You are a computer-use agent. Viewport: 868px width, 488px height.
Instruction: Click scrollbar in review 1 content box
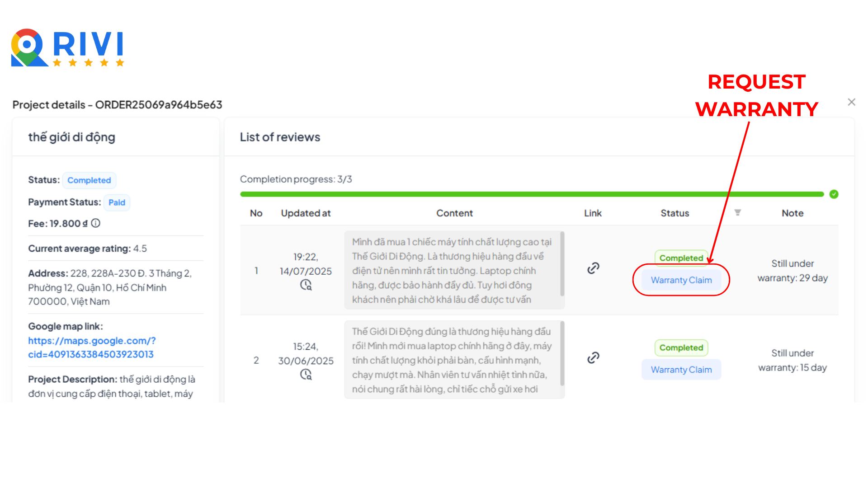coord(562,264)
